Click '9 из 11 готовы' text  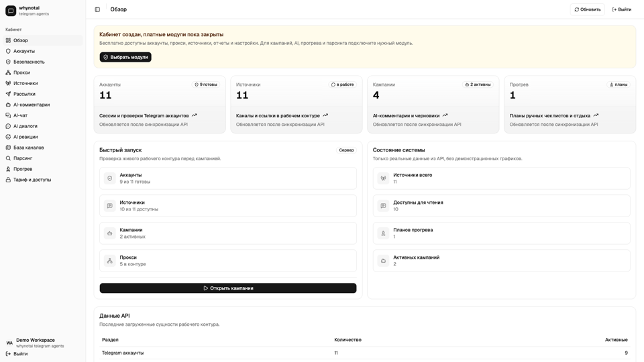[x=135, y=182]
